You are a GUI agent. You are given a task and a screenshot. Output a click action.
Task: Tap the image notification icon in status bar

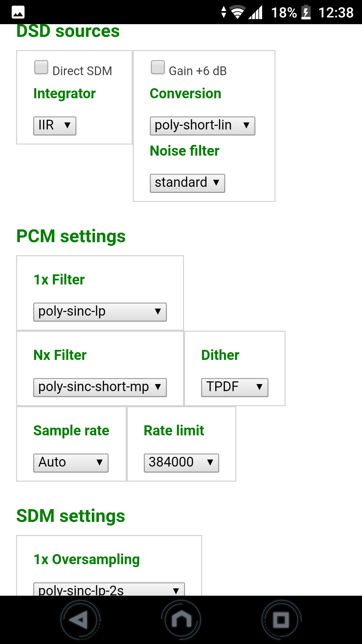pyautogui.click(x=18, y=13)
